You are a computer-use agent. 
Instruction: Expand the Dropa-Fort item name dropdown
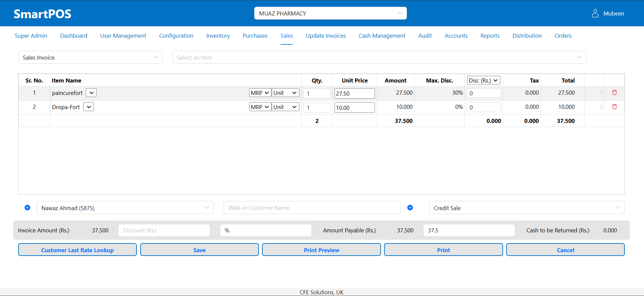[88, 107]
